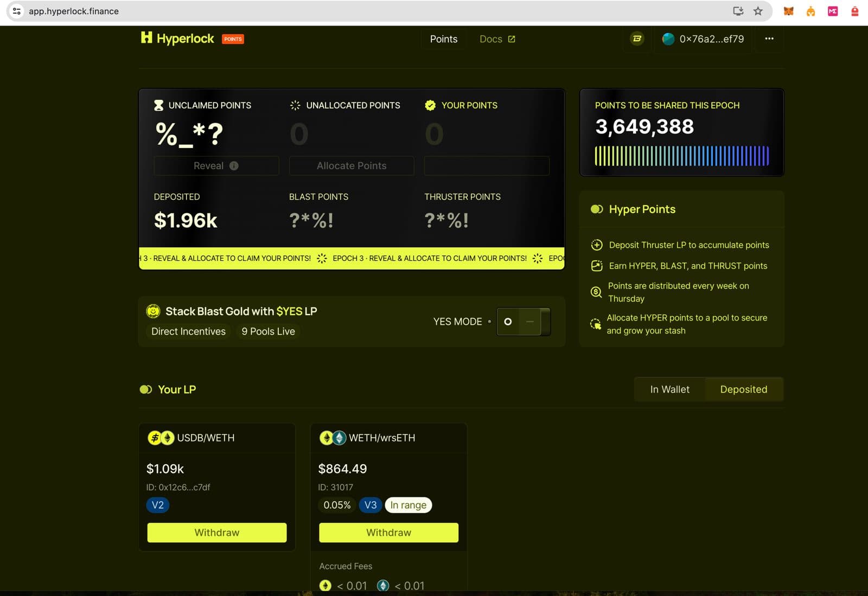Screen dimensions: 868x596
Task: Click the Allocate HYPER points cursor icon
Action: [596, 324]
